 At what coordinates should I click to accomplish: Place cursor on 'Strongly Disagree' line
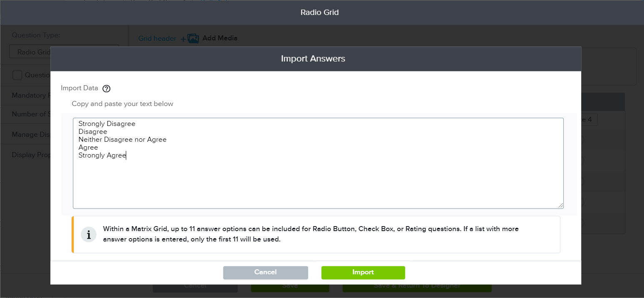coord(107,124)
